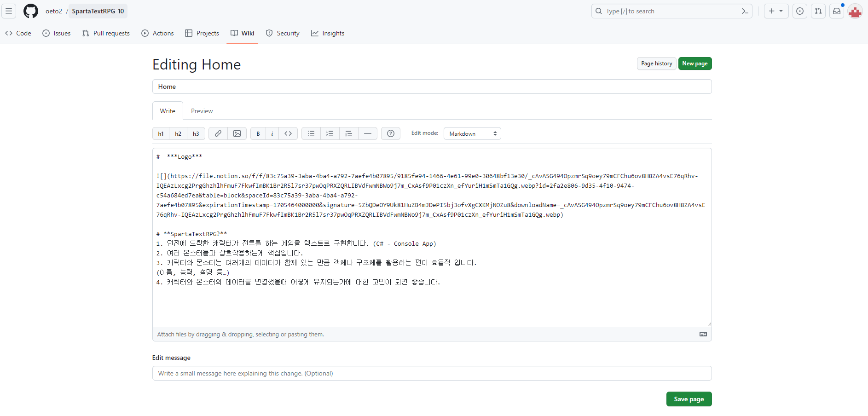Click the New page button
This screenshot has width=868, height=416.
[x=695, y=64]
